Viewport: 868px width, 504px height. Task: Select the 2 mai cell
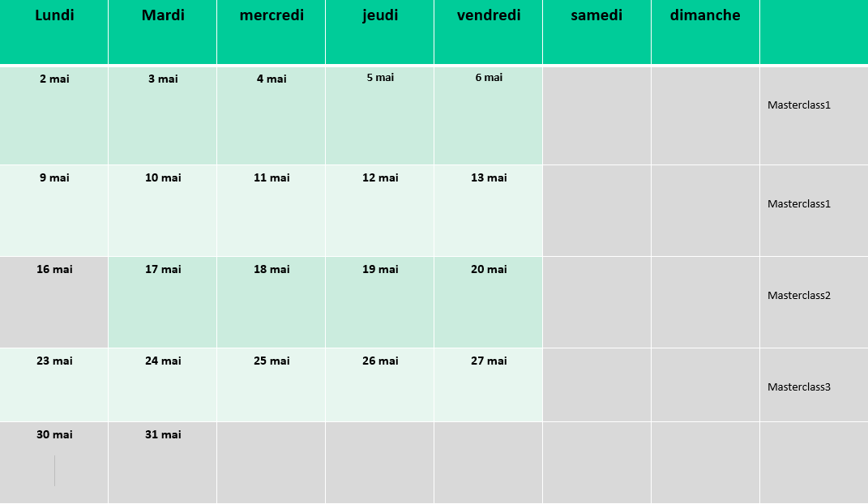[x=53, y=116]
